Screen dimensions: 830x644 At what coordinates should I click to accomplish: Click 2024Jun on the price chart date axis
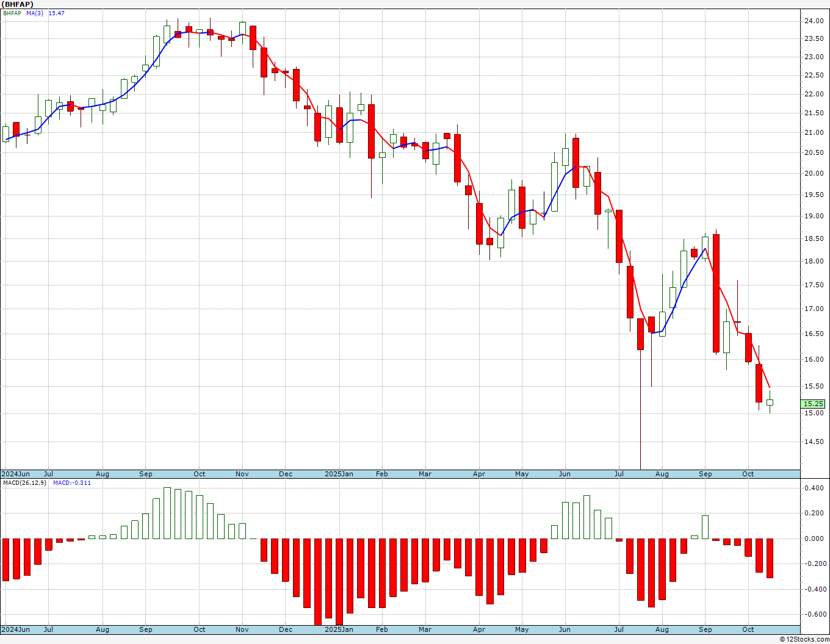point(15,474)
